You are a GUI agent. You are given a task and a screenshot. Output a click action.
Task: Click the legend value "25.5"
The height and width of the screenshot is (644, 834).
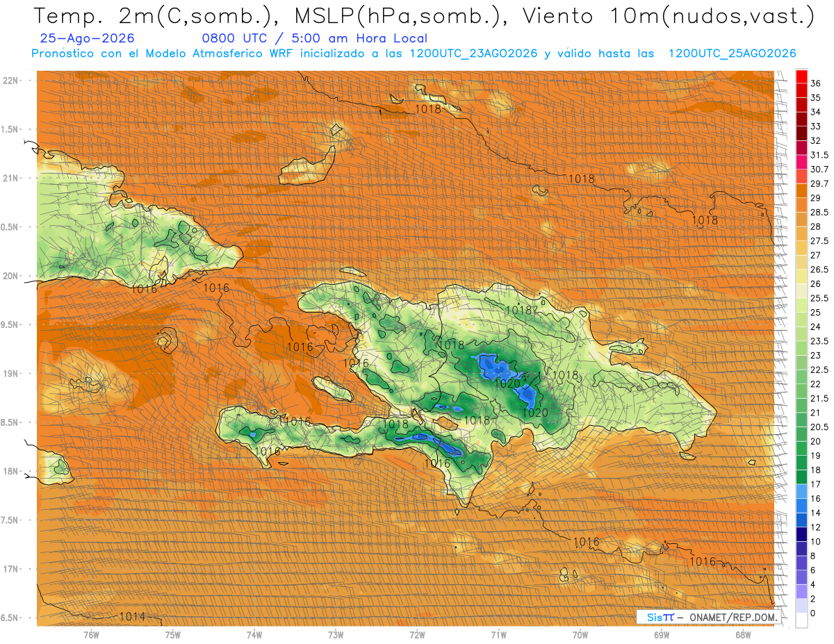819,298
